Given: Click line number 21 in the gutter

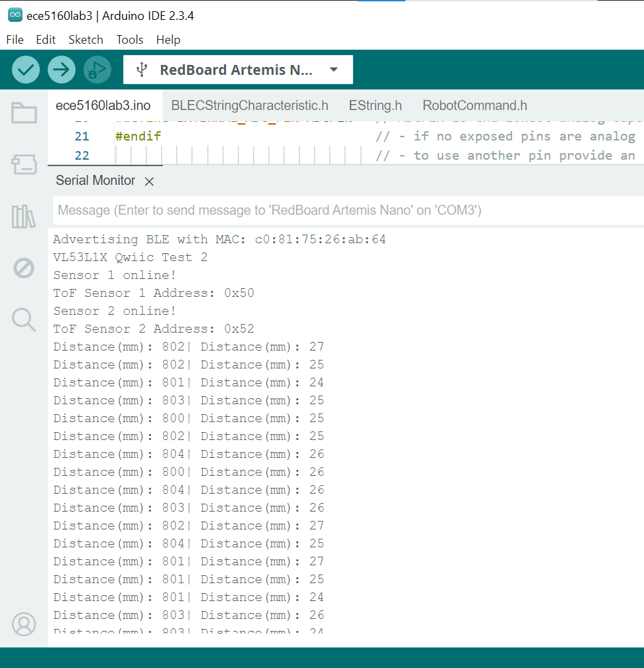Looking at the screenshot, I should pos(81,137).
